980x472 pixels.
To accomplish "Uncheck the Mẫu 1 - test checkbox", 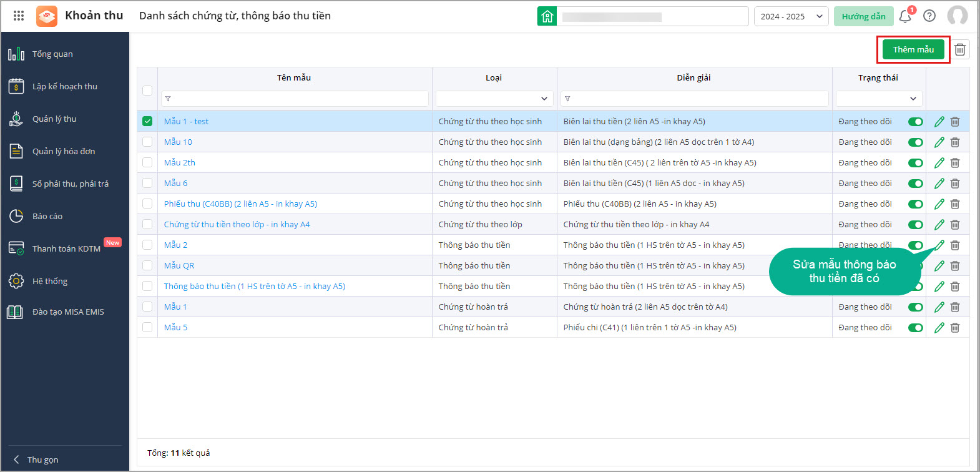I will [x=147, y=121].
